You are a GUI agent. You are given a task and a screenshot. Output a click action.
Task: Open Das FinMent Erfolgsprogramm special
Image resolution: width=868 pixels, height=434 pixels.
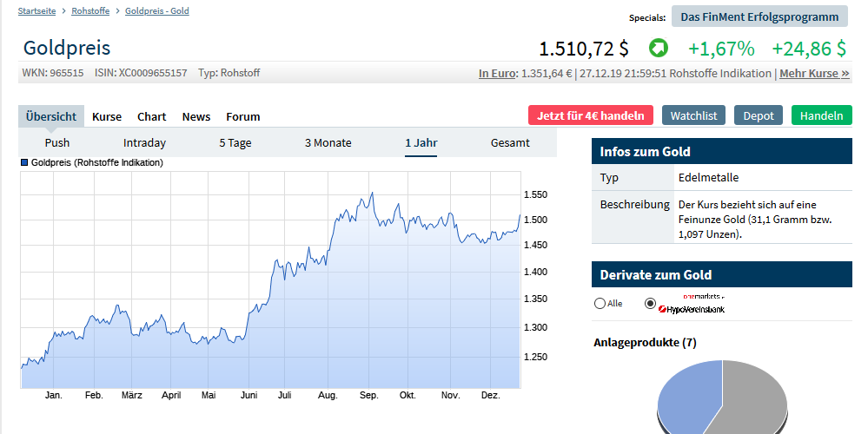coord(759,16)
